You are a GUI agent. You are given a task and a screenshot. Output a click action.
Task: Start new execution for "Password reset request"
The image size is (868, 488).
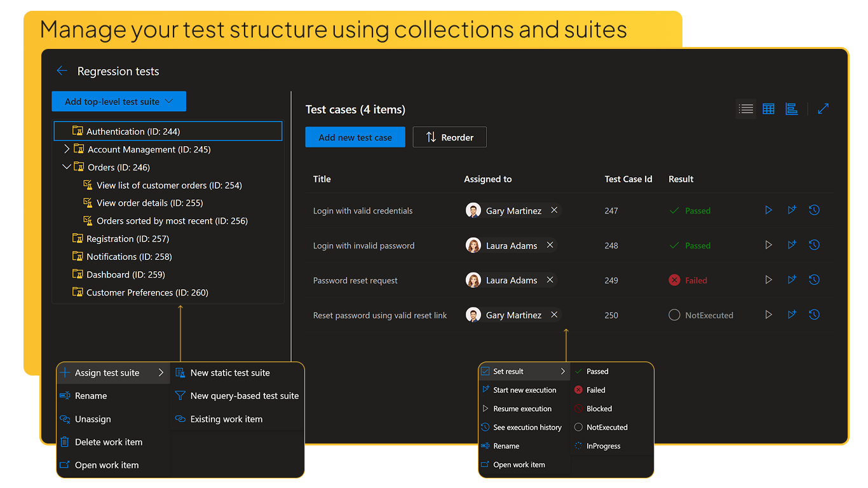791,280
